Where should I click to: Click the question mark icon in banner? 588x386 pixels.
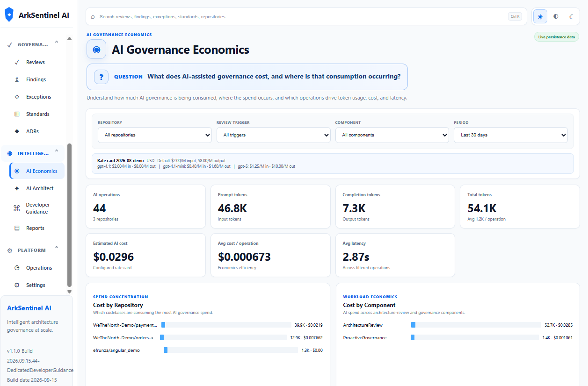101,77
